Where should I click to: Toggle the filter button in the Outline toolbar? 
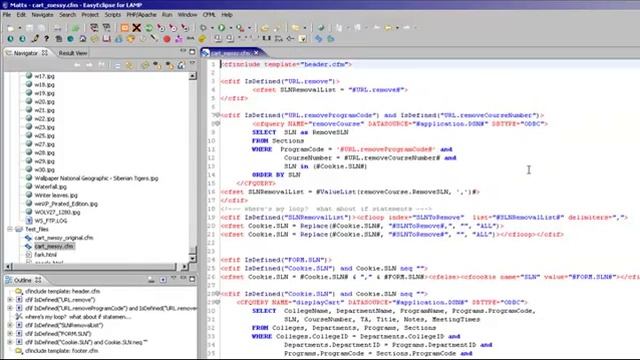tap(163, 280)
